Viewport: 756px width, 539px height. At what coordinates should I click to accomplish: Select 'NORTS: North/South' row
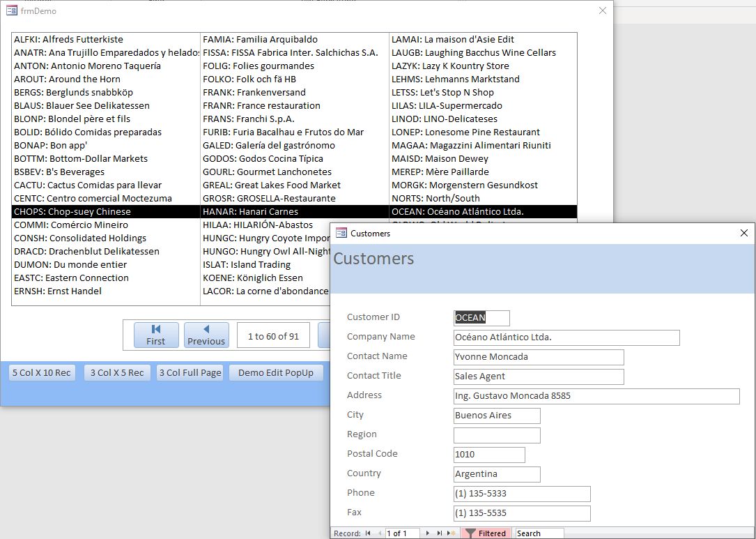tap(483, 198)
